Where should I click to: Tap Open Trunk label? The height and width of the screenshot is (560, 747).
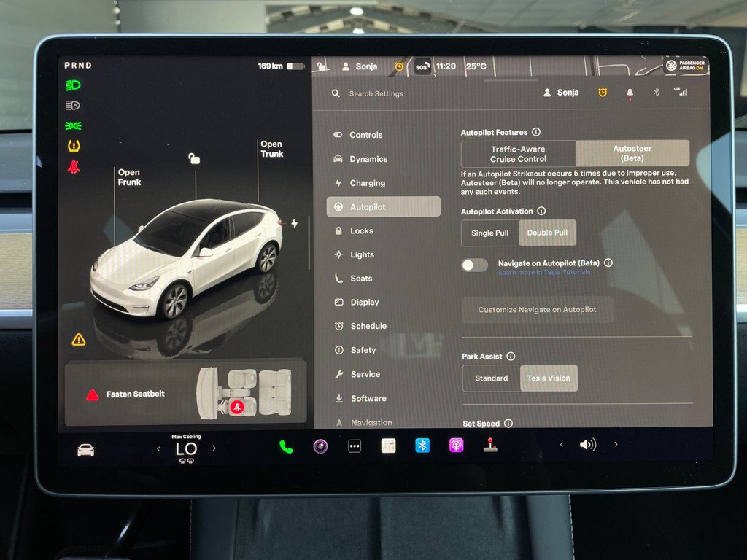coord(271,149)
